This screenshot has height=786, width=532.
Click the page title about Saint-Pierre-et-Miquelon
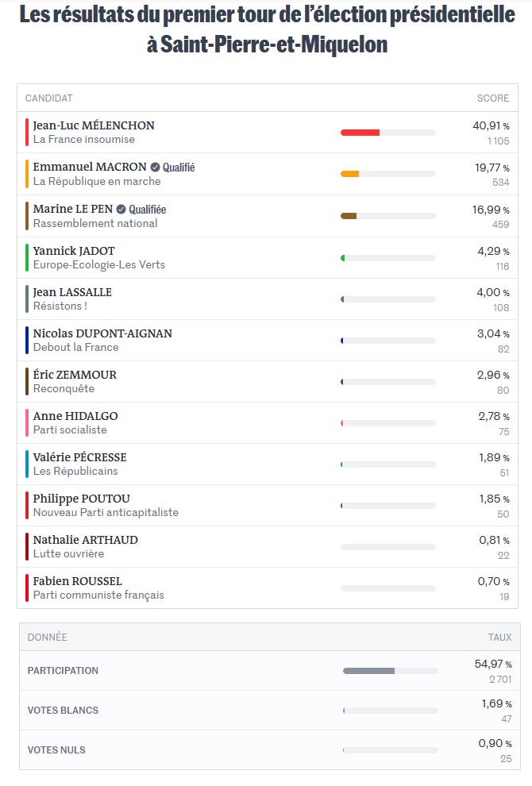[x=267, y=29]
